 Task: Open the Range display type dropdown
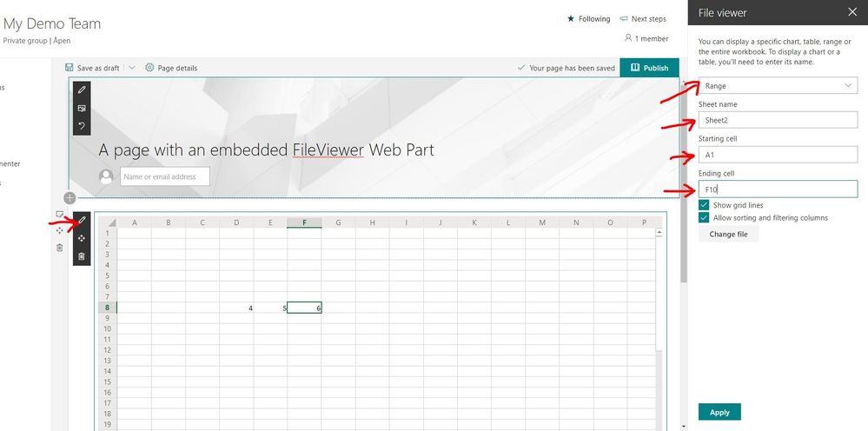[x=778, y=86]
